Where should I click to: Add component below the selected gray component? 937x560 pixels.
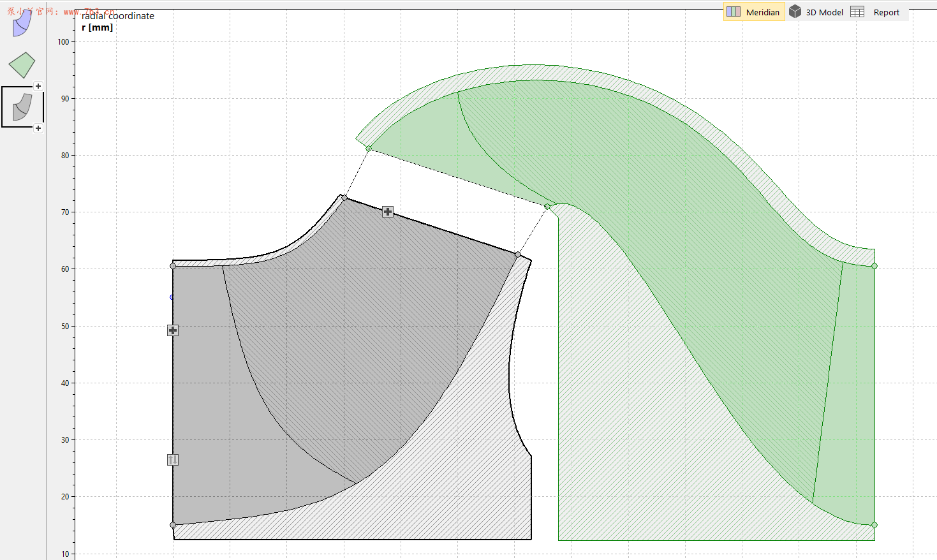[x=38, y=128]
